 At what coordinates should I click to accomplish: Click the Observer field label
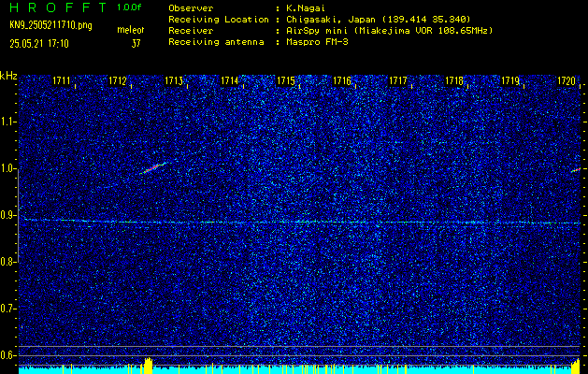point(191,8)
